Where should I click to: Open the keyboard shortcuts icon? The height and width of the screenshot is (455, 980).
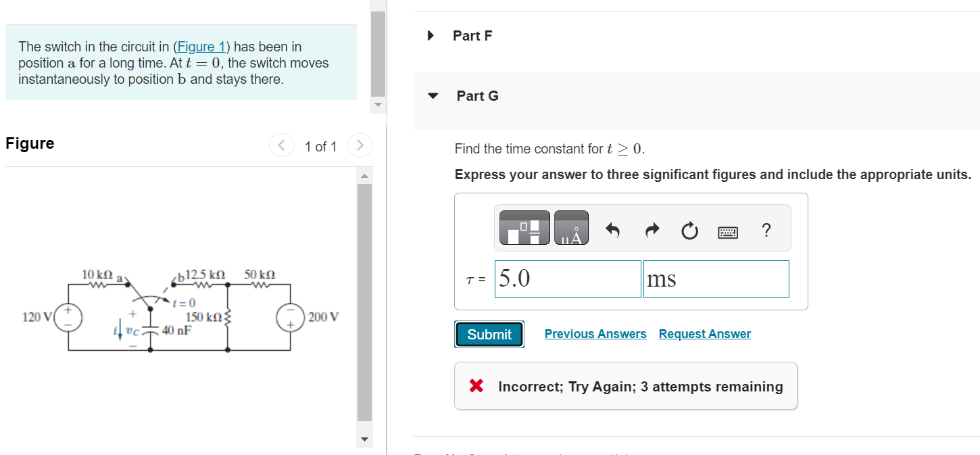pyautogui.click(x=729, y=231)
